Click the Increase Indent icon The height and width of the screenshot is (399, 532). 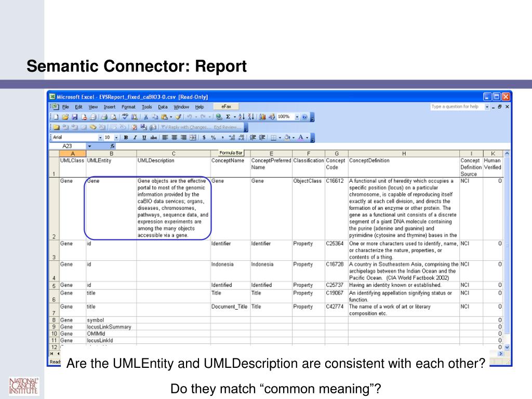click(262, 137)
